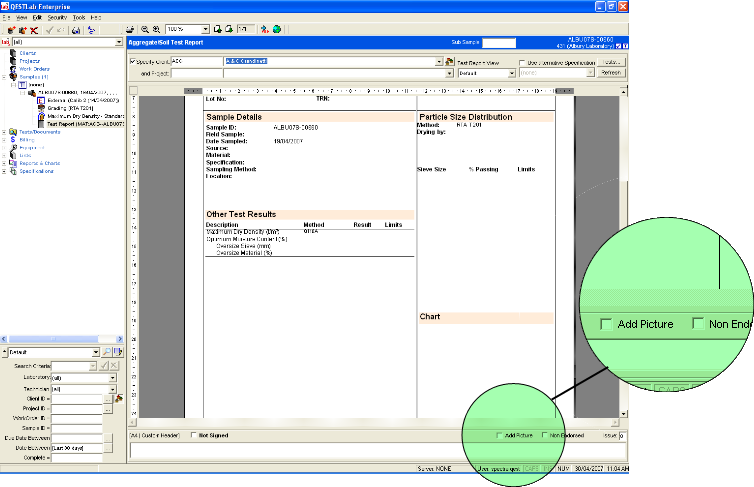Screen dimensions: 754x487
Task: Click the search magnifier icon beside Default filter
Action: tap(105, 352)
